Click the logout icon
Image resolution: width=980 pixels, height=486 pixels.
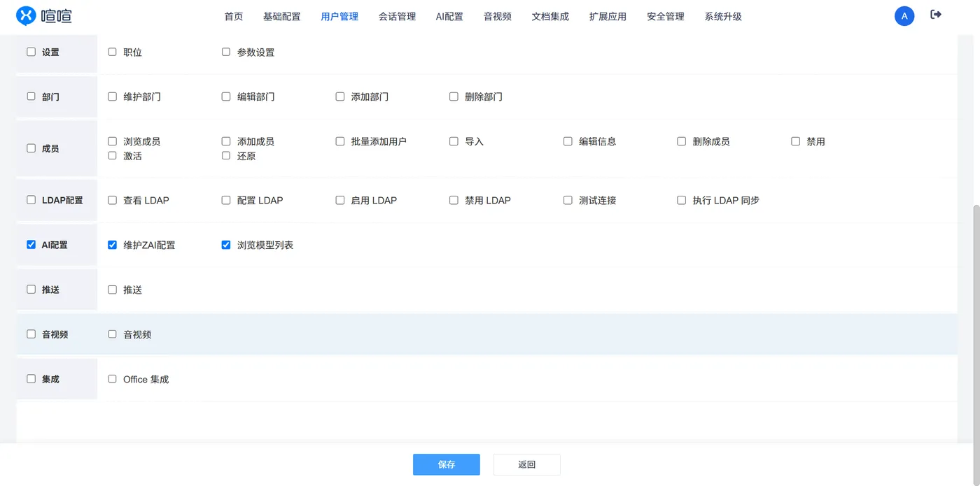point(936,15)
